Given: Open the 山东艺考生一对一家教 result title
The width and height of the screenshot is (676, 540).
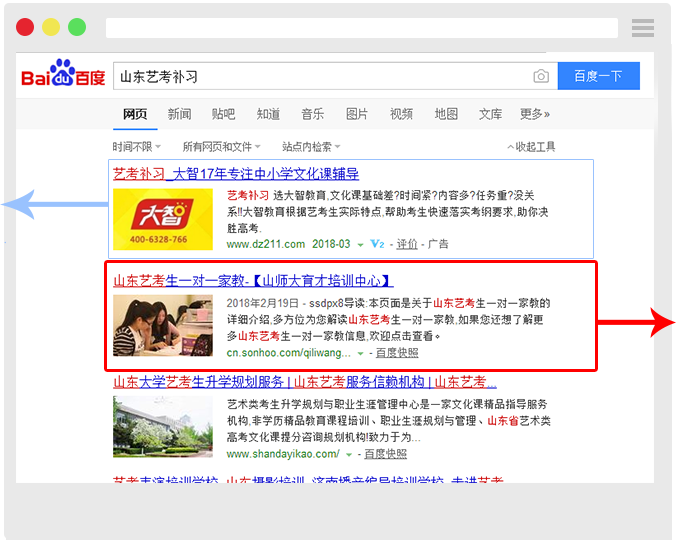Looking at the screenshot, I should click(x=253, y=281).
